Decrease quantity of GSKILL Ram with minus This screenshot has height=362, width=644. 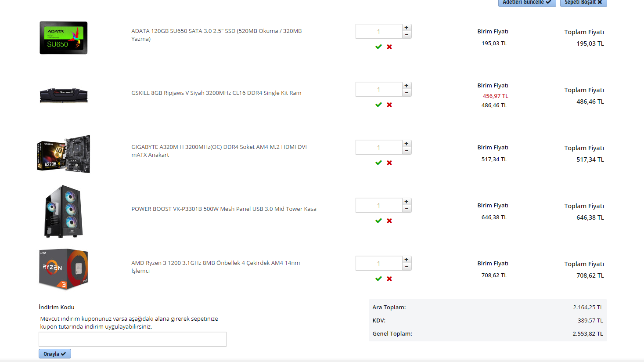click(407, 93)
